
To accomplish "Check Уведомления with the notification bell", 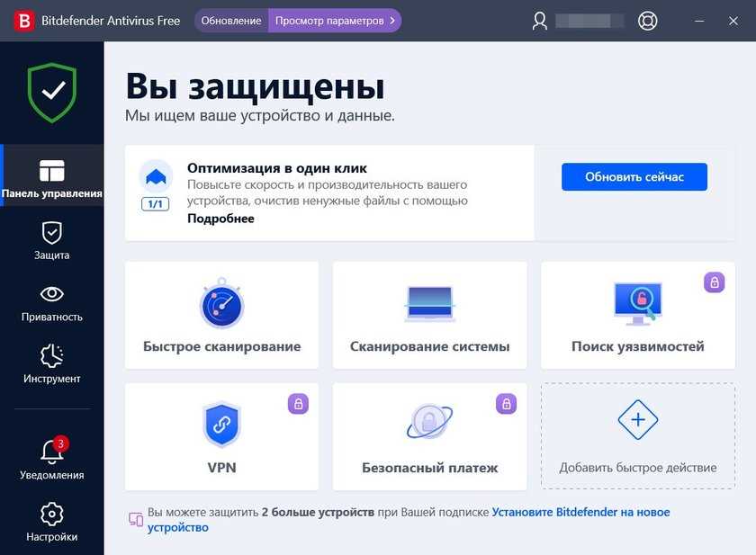I will click(51, 459).
